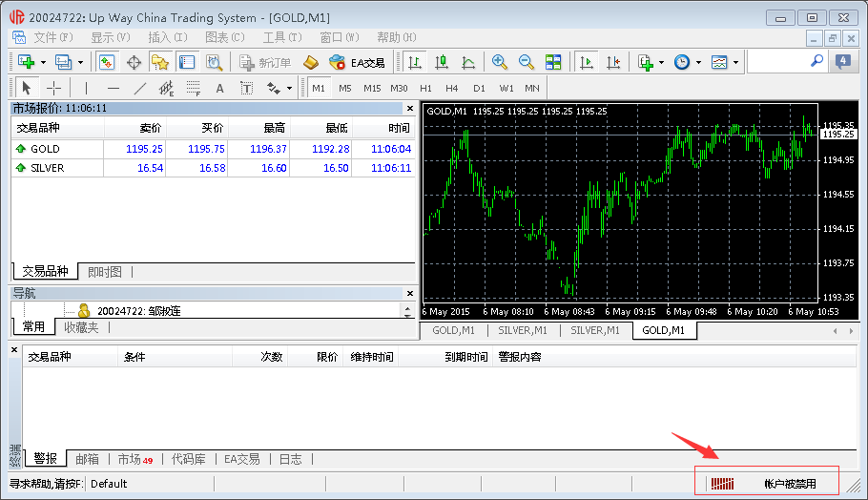Close the 市场报价 market watch panel
This screenshot has height=500, width=868.
point(410,108)
